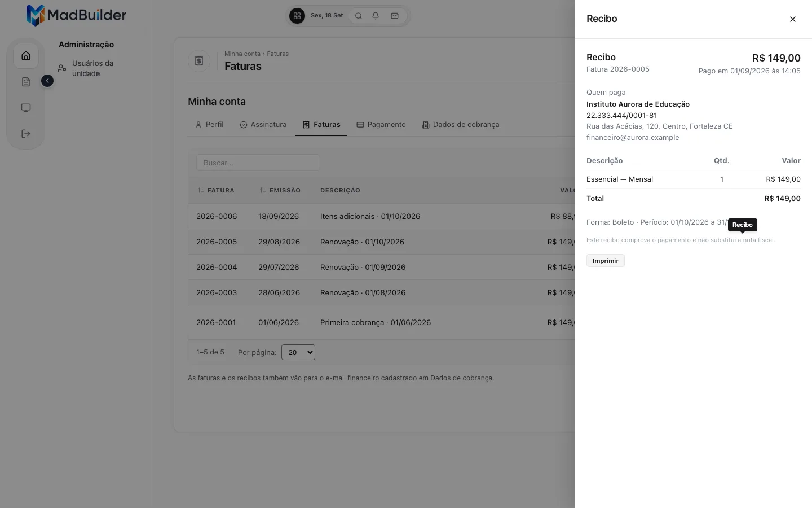The image size is (812, 508).
Task: Open the Por página dropdown
Action: pos(298,352)
